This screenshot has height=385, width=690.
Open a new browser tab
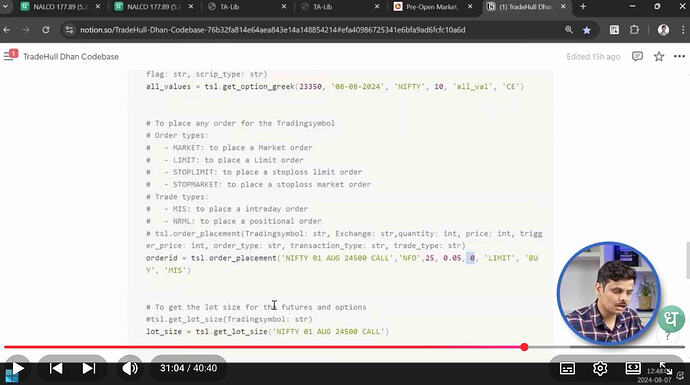[583, 7]
